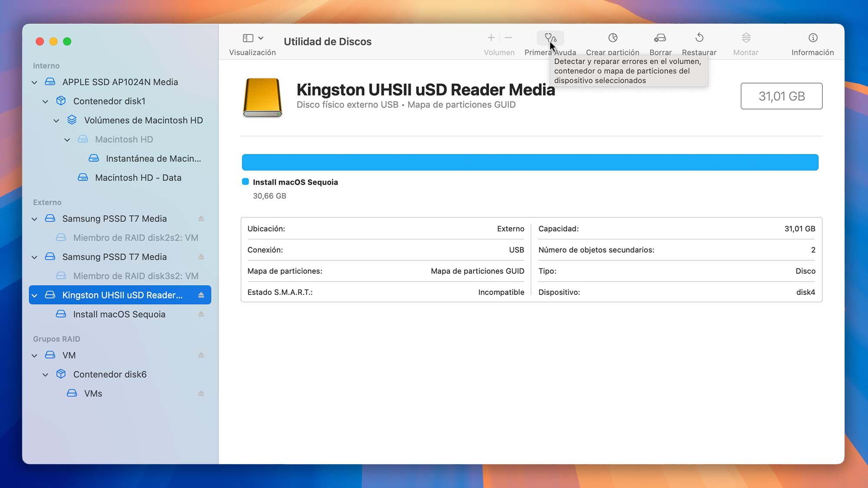The image size is (868, 488).
Task: Click the Restaurar arrow icon
Action: click(x=699, y=38)
